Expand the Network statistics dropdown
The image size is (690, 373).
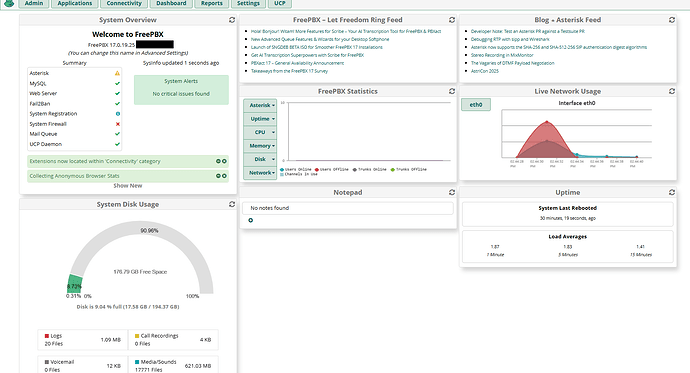pyautogui.click(x=260, y=173)
